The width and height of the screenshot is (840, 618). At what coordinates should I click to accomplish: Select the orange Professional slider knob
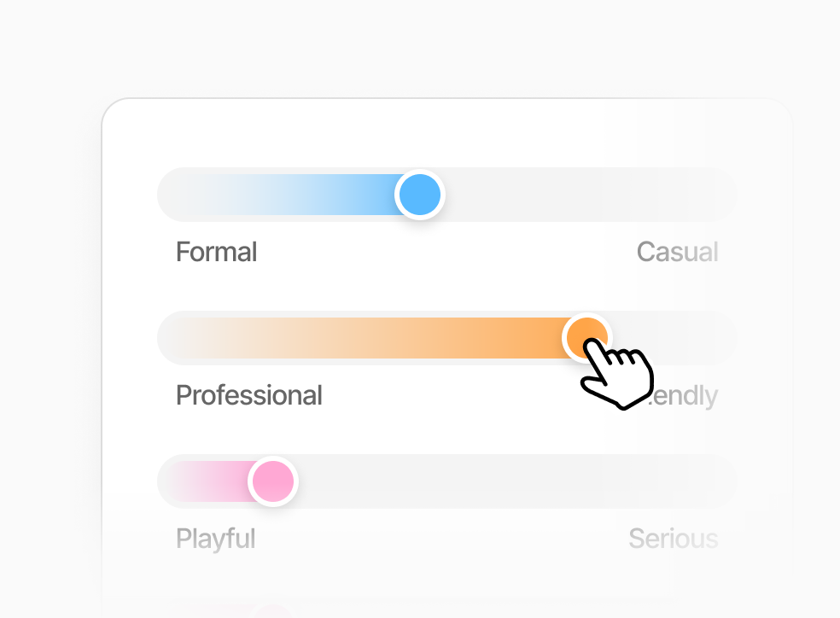pos(588,337)
